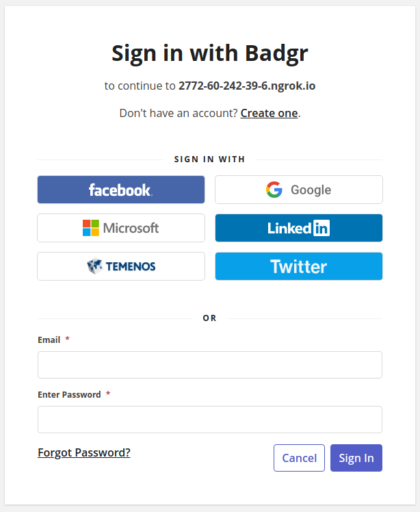
Task: Click the Microsoft wordmark text
Action: tap(131, 228)
